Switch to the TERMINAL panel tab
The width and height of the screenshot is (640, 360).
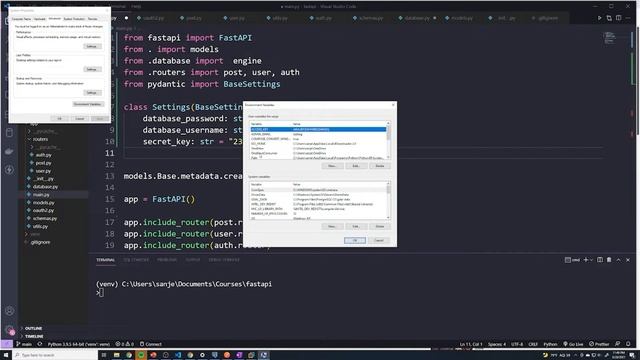tap(105, 260)
